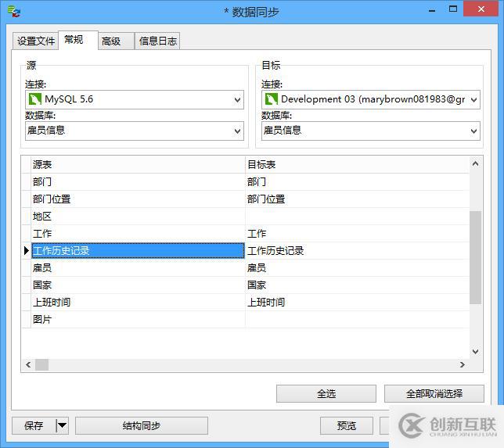Screen dimensions: 504x448
Task: Click the MySQL 5.6 connection icon
Action: (35, 99)
